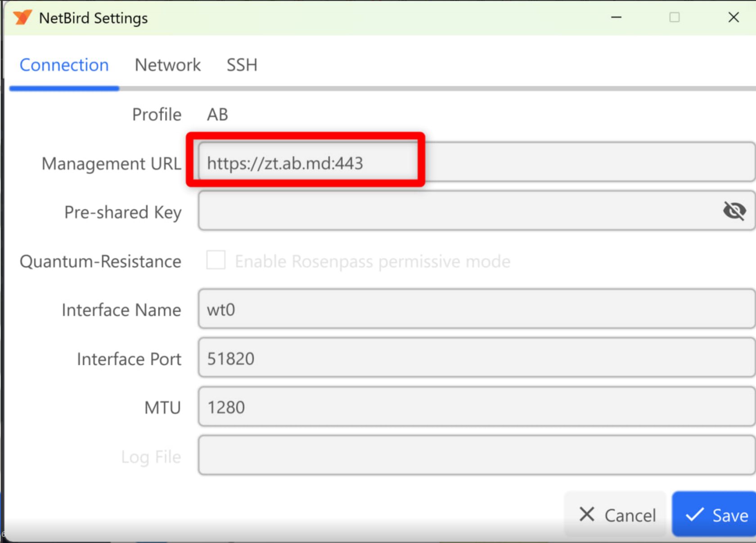Minimize the NetBird Settings window

click(616, 18)
